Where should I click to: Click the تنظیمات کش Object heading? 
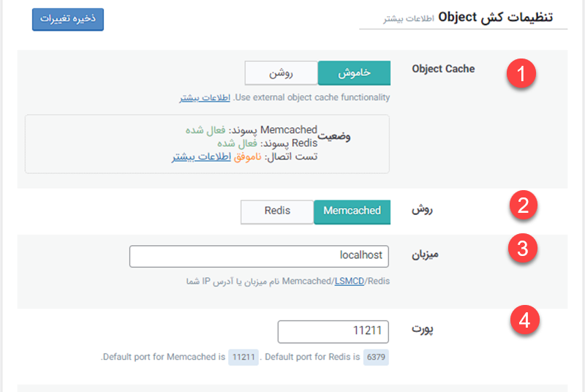[x=496, y=18]
